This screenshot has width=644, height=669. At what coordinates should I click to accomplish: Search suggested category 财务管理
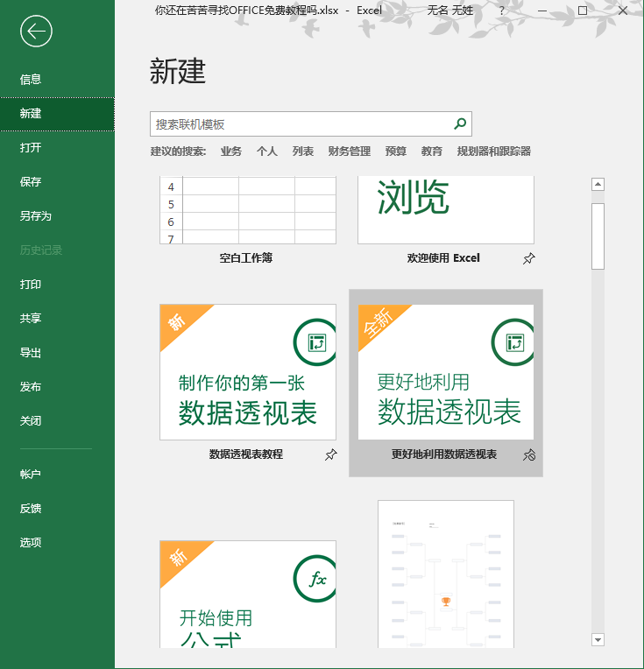[350, 151]
